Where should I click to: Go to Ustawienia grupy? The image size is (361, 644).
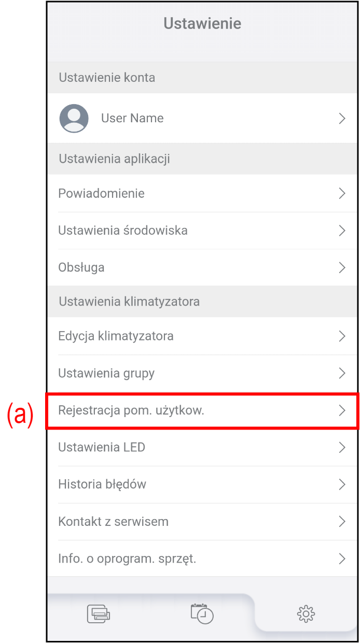106,373
